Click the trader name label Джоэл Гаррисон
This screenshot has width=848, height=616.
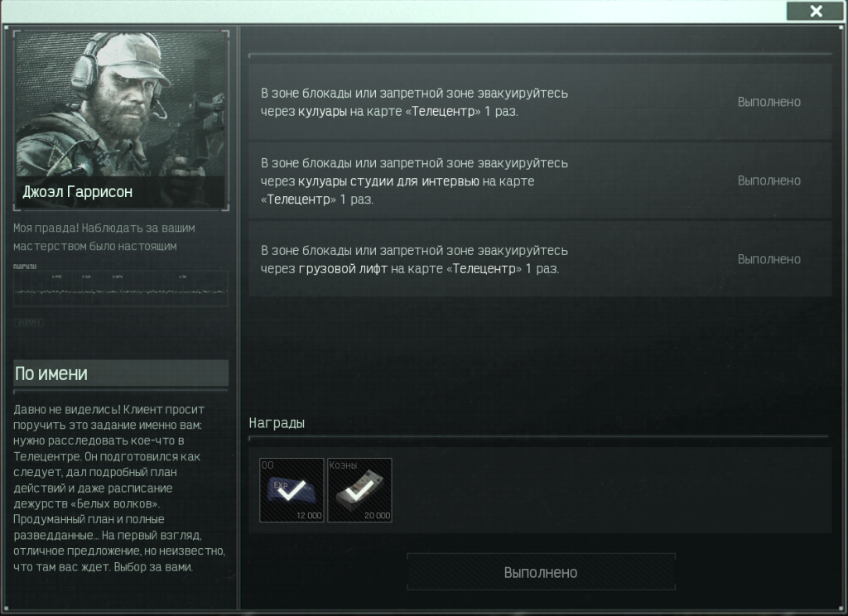(x=77, y=192)
